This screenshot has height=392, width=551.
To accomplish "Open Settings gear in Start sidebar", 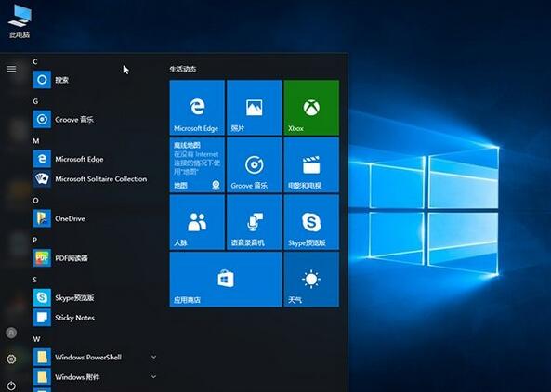I will pos(11,359).
